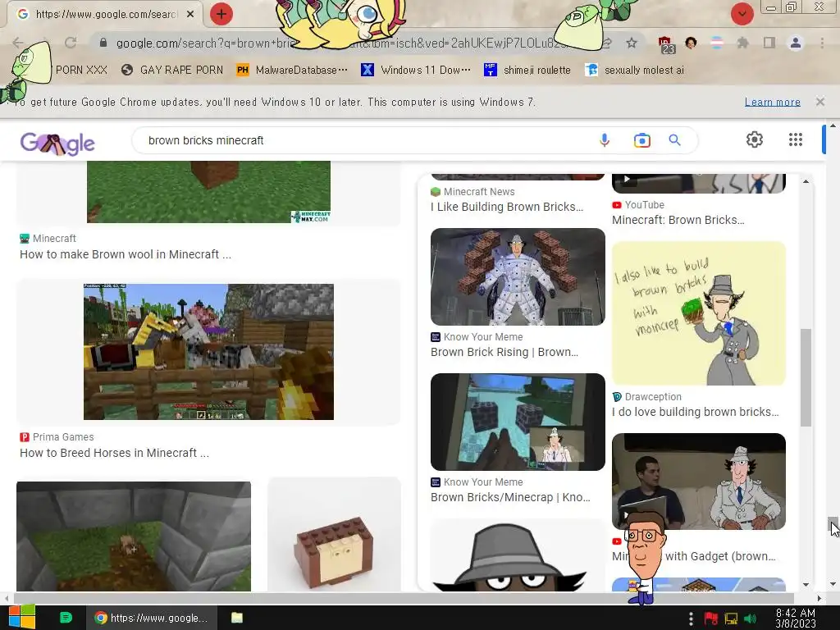Open the horses in a pen thumbnail

click(208, 352)
